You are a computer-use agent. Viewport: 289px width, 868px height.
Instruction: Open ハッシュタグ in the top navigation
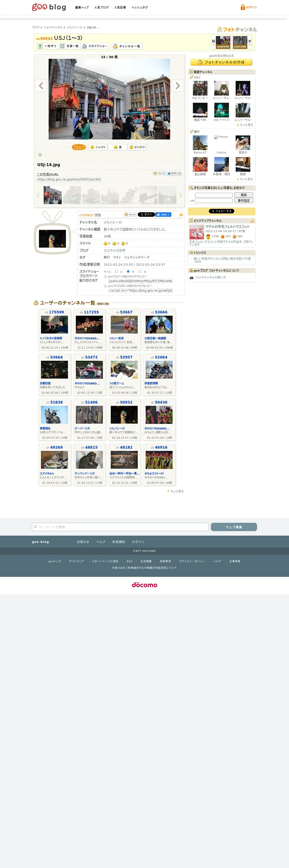tap(139, 7)
